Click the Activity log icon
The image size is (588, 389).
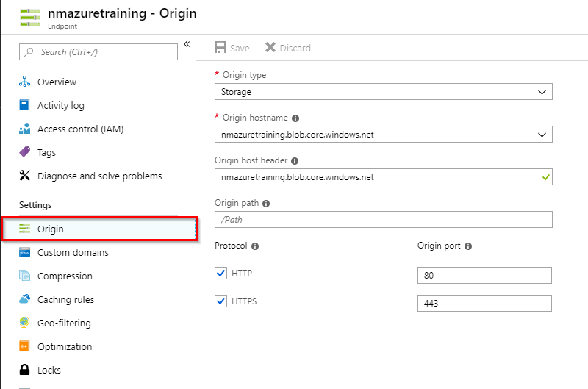click(25, 106)
